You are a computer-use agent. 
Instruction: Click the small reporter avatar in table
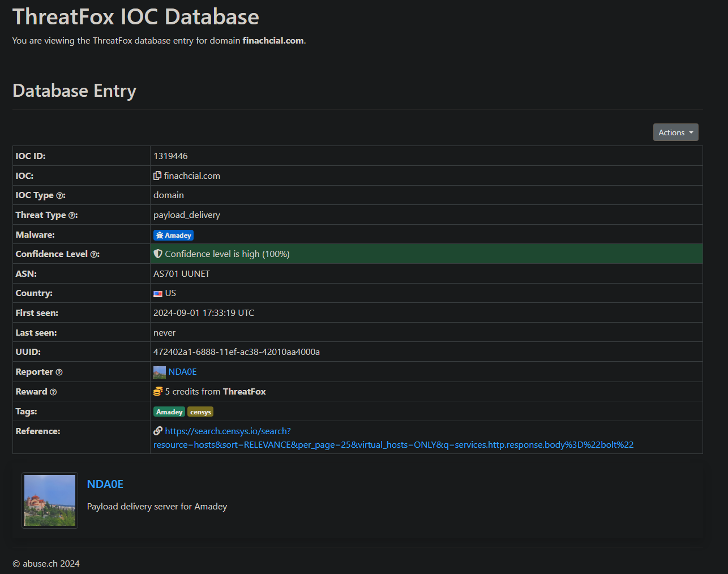coord(160,372)
